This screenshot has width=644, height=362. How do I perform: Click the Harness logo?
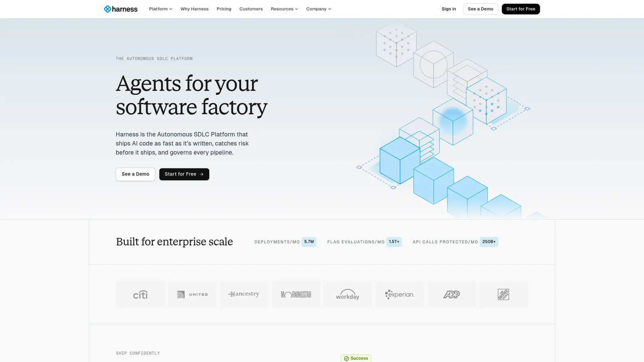(121, 9)
